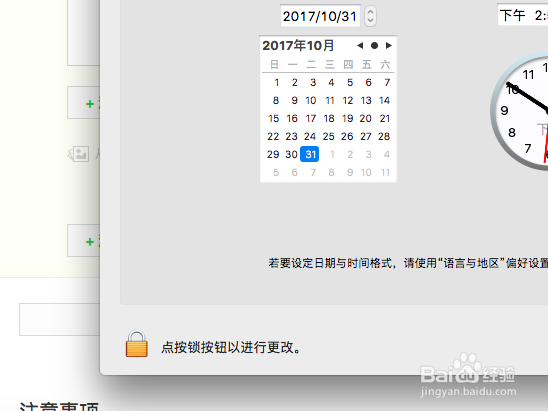Select October 22 in calendar
Screen dimensions: 548x411
click(x=273, y=136)
